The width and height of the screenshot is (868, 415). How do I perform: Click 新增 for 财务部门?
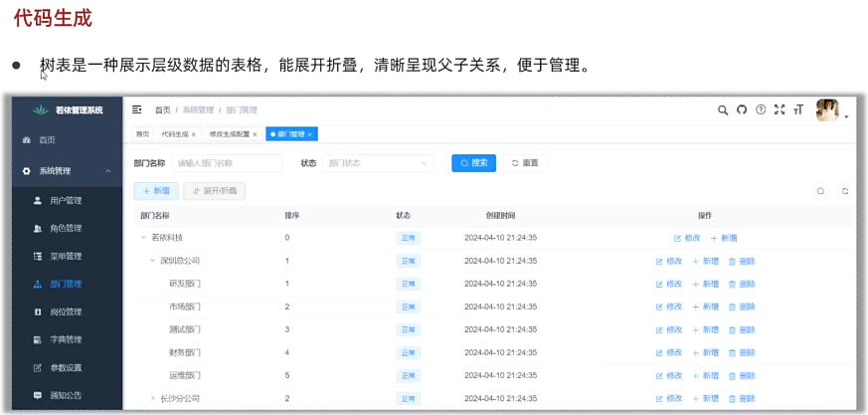(705, 352)
